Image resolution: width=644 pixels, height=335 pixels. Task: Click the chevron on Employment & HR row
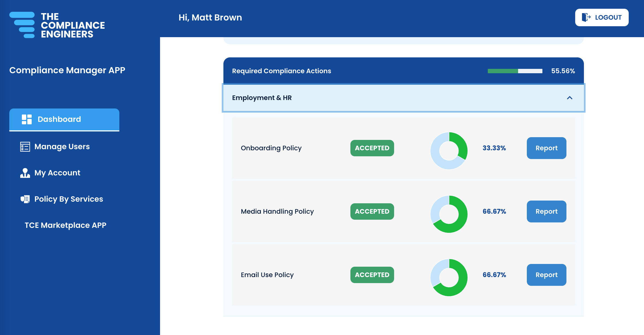(x=570, y=98)
